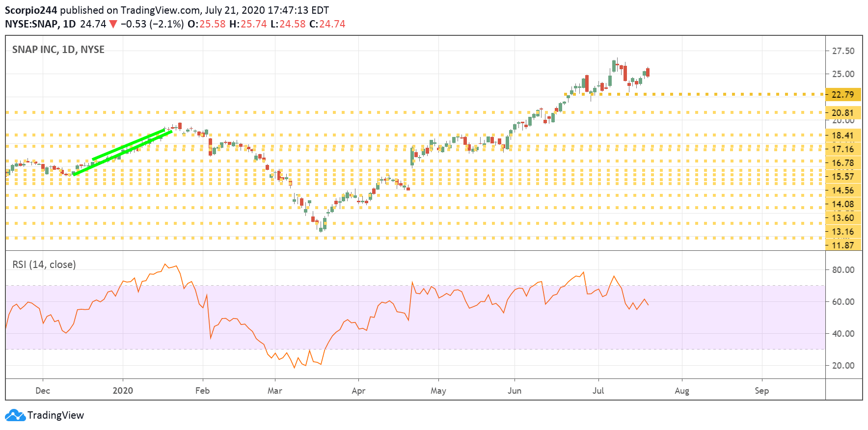Click the Apr label on time axis
This screenshot has width=868, height=430.
[358, 391]
